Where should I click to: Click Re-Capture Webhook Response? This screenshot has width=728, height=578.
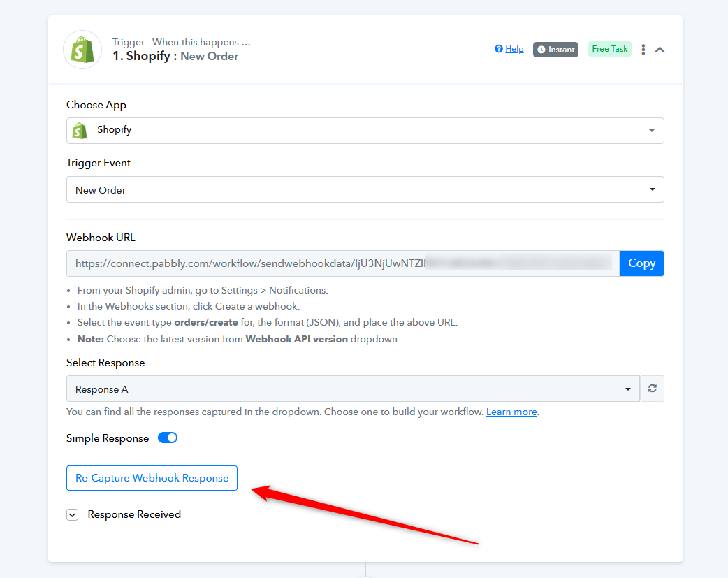coord(152,478)
